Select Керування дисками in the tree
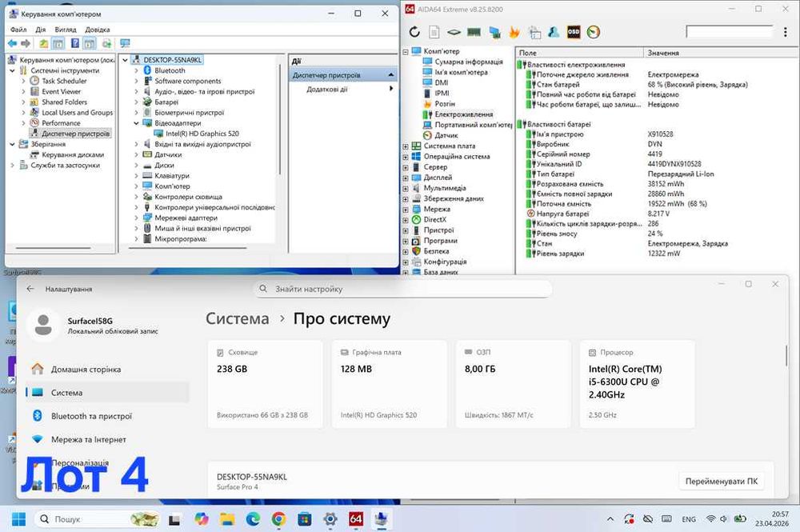Viewport: 800px width, 532px height. 73,154
